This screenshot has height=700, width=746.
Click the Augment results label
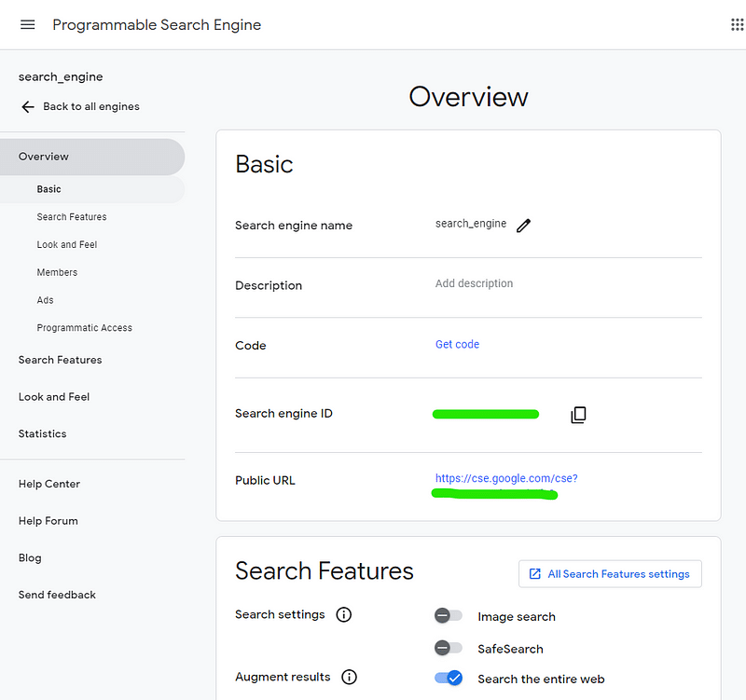coord(283,677)
